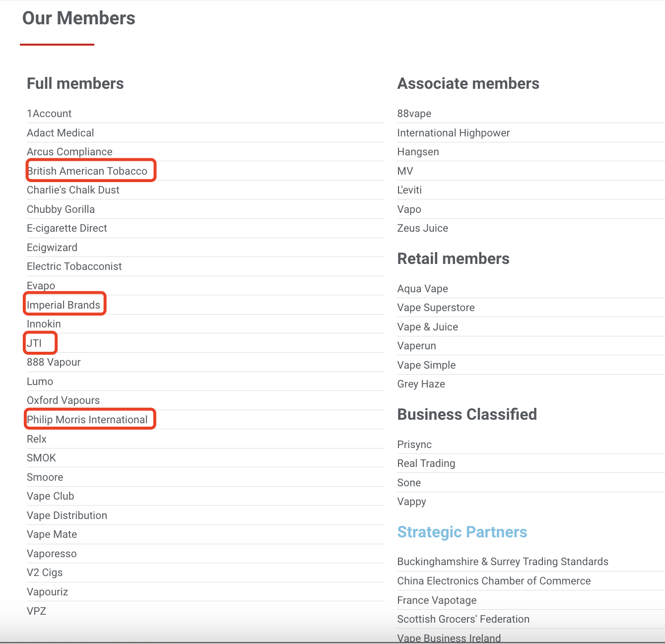Image resolution: width=665 pixels, height=644 pixels.
Task: Open the Real Trading entry
Action: click(x=426, y=463)
